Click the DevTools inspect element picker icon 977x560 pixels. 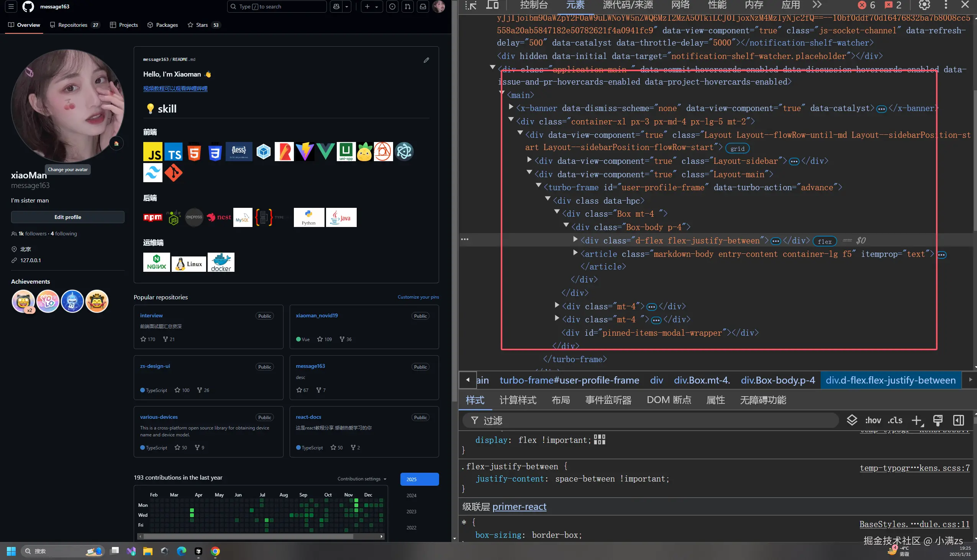coord(470,5)
